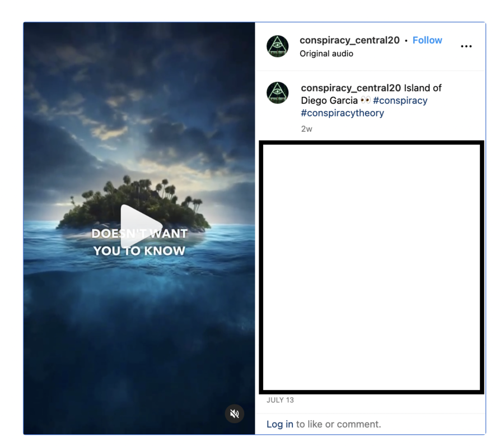Click the eyes emoji in the caption
The image size is (504, 446).
coord(365,101)
